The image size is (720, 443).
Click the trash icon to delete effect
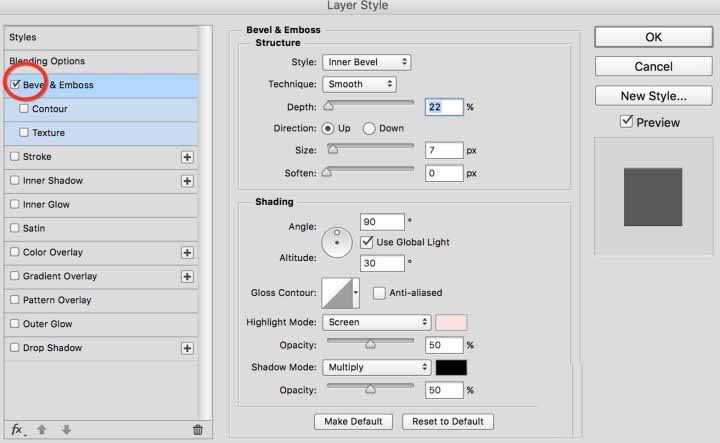coord(197,430)
